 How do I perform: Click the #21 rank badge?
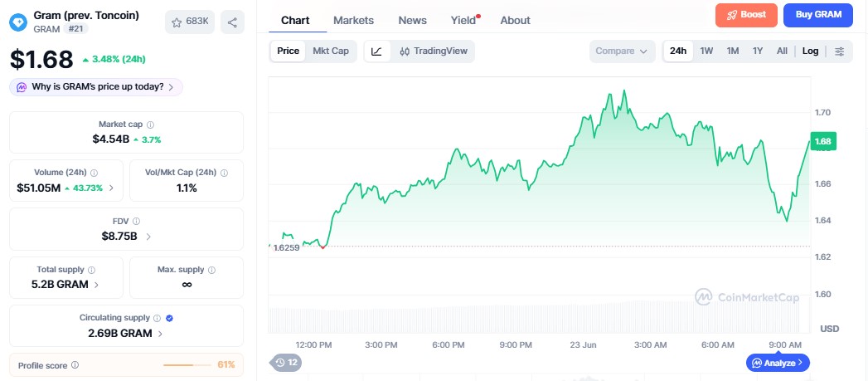click(x=75, y=29)
